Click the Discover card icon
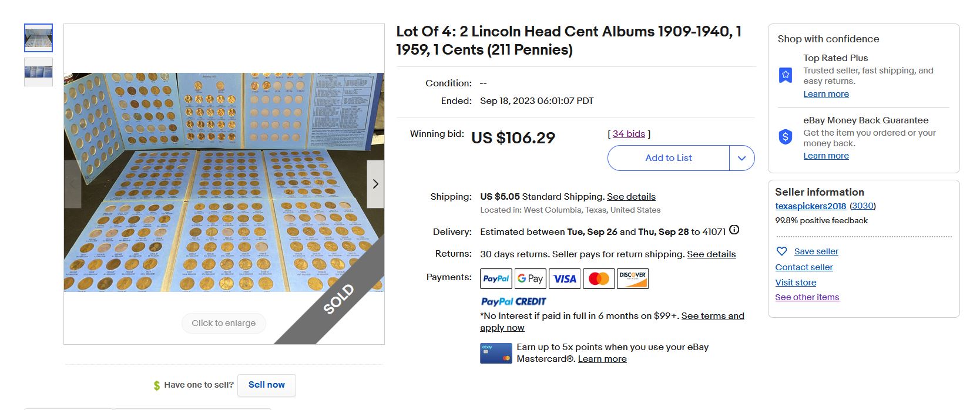This screenshot has width=980, height=410. click(x=633, y=278)
